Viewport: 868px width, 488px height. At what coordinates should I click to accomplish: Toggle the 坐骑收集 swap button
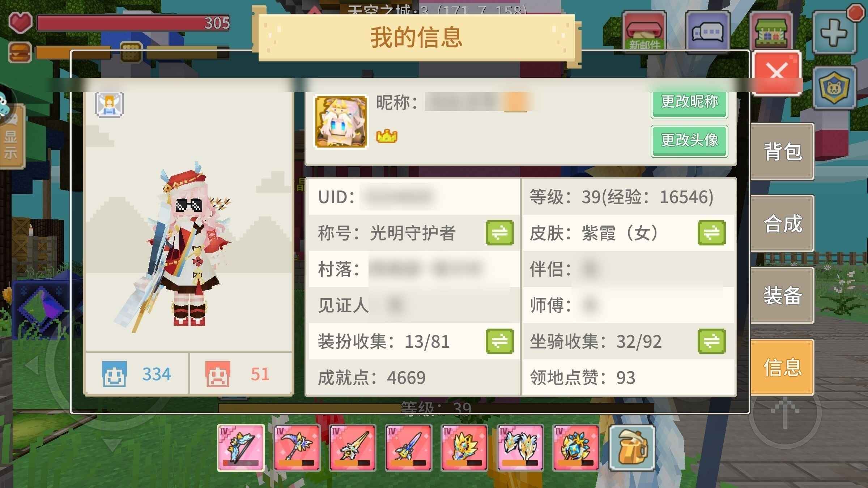coord(711,341)
